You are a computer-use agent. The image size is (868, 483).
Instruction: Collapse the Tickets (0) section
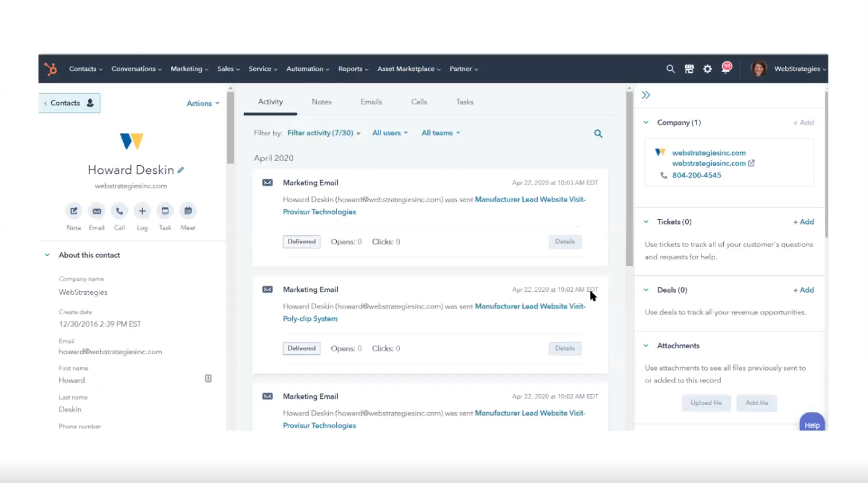point(646,222)
